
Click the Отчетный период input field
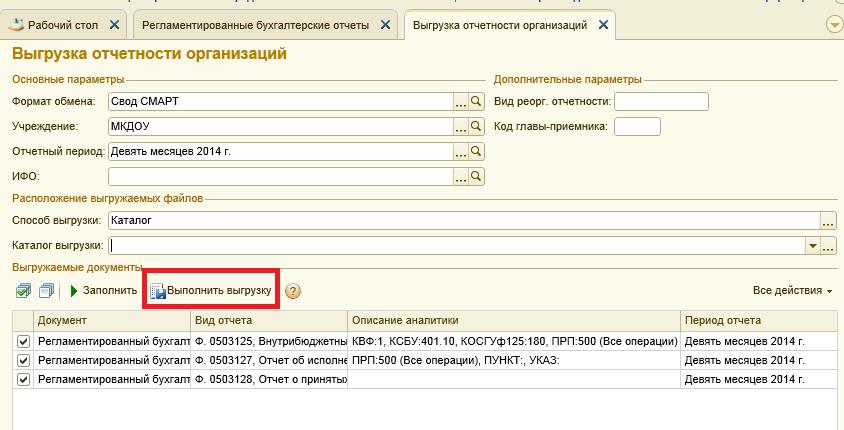point(280,152)
